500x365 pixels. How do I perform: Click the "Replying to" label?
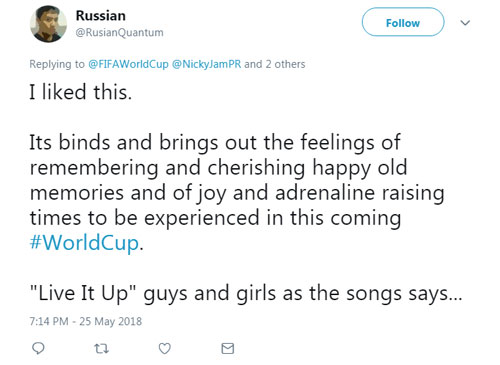tap(57, 64)
